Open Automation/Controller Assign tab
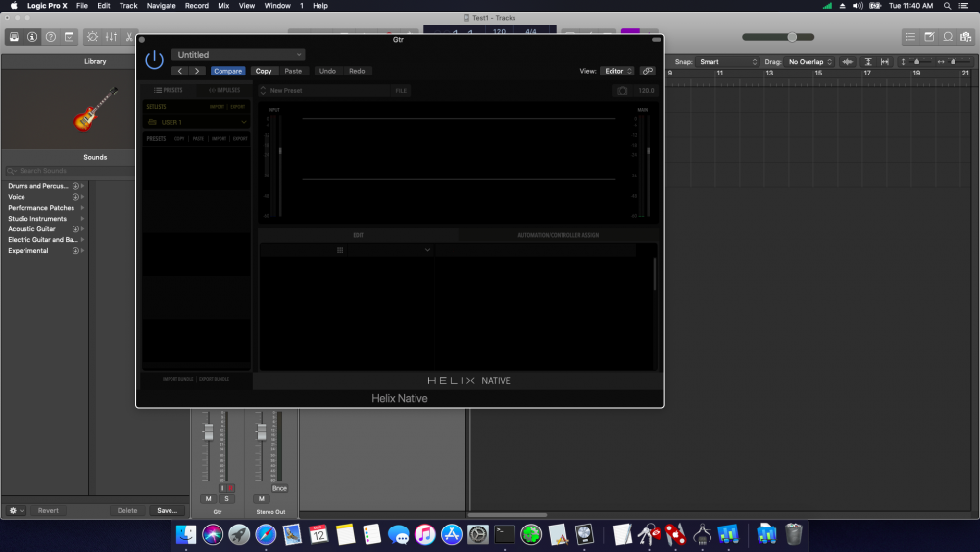 pyautogui.click(x=559, y=235)
